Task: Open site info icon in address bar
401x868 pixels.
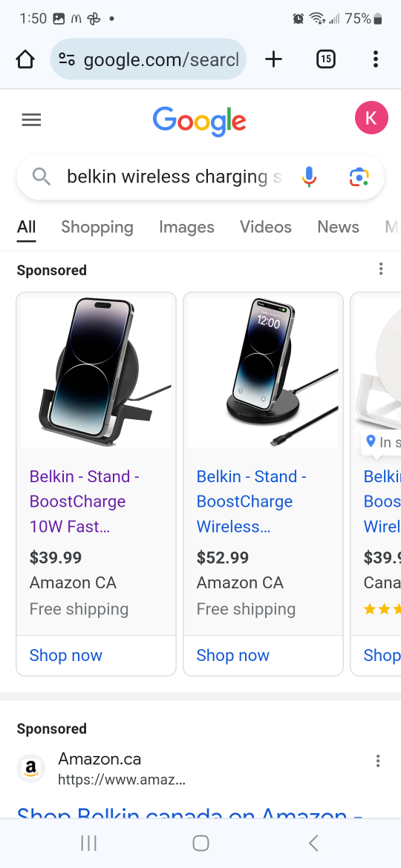Action: pos(67,59)
